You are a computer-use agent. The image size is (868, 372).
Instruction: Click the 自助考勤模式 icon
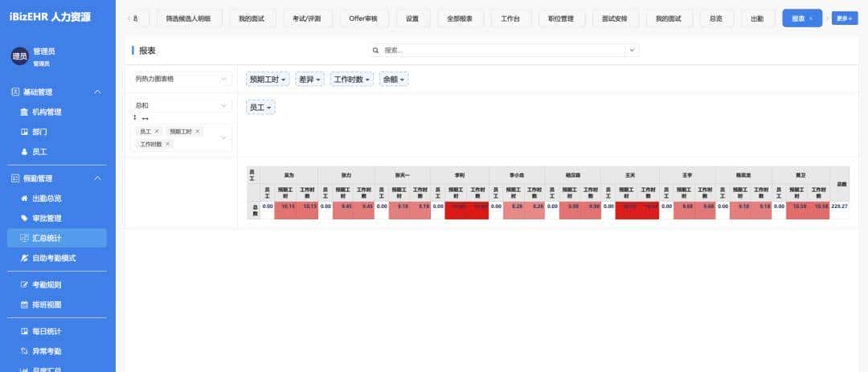coord(24,258)
